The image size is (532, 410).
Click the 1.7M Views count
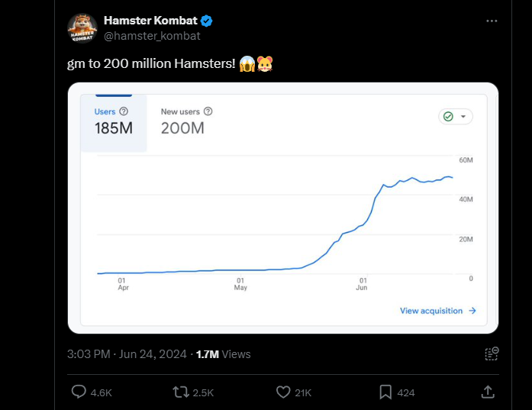tap(223, 354)
